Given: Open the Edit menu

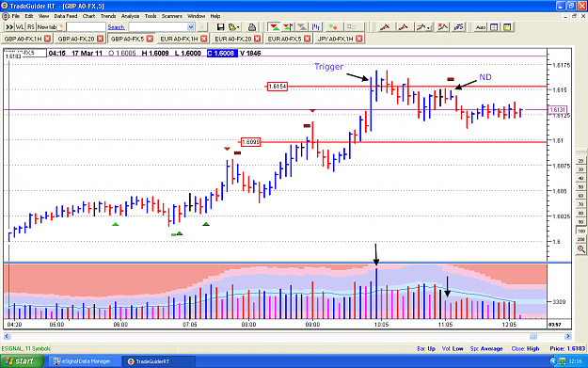Looking at the screenshot, I should (x=29, y=16).
